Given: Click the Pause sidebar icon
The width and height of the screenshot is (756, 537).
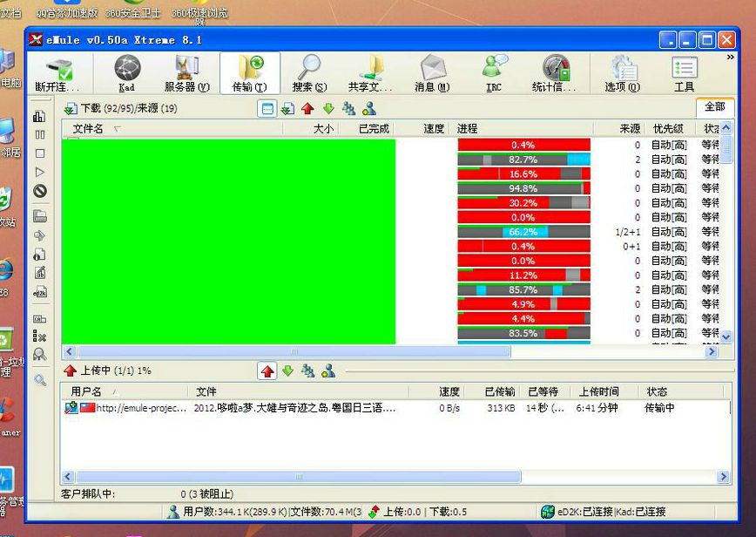Looking at the screenshot, I should tap(40, 134).
